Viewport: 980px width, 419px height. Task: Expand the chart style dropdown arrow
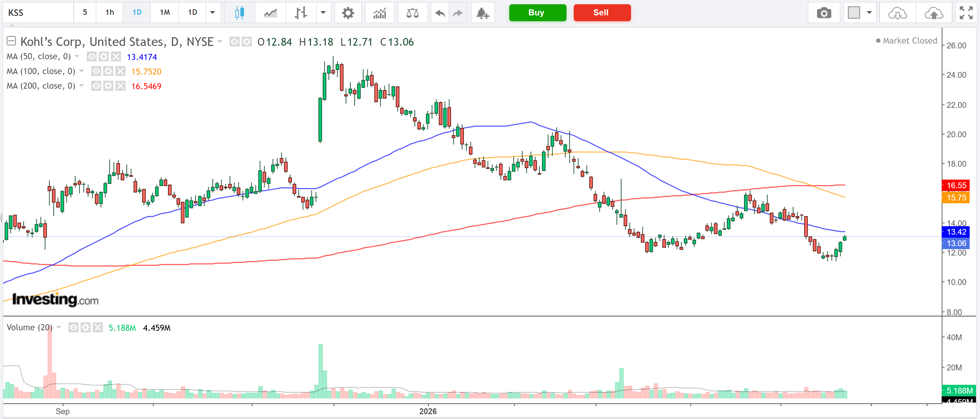coord(323,12)
